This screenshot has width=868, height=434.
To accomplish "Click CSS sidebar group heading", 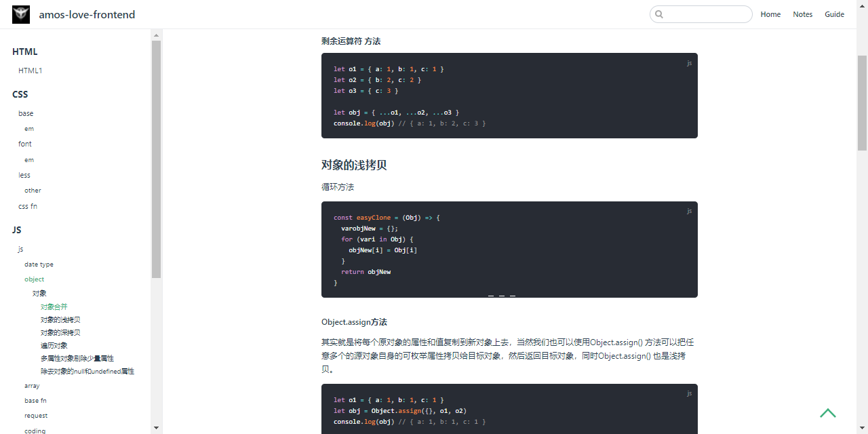I will pyautogui.click(x=20, y=94).
